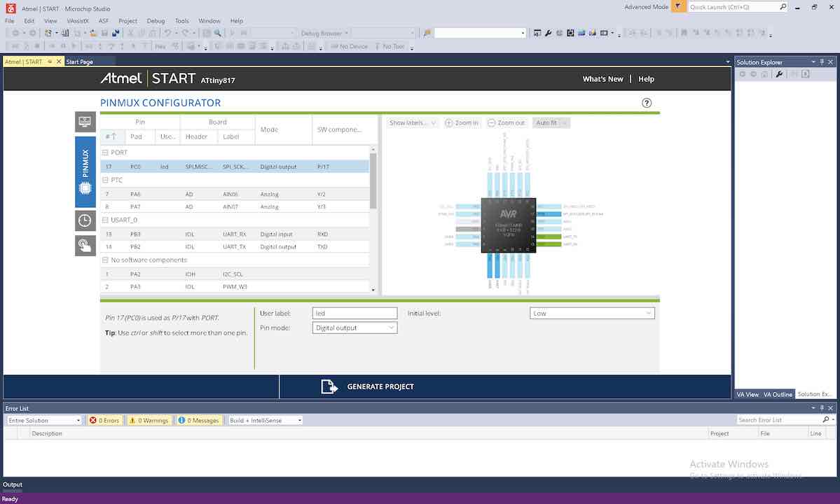Open the Initial level dropdown
The image size is (840, 504).
[592, 314]
